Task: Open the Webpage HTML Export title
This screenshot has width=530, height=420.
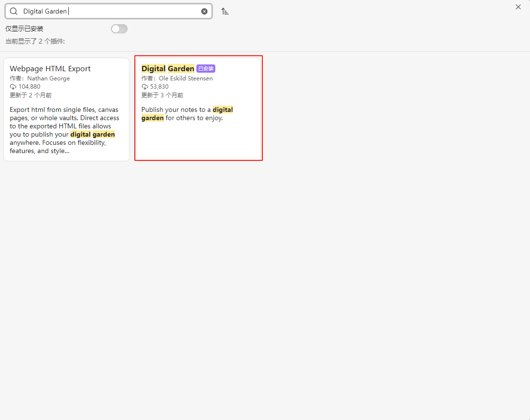Action: [x=50, y=69]
